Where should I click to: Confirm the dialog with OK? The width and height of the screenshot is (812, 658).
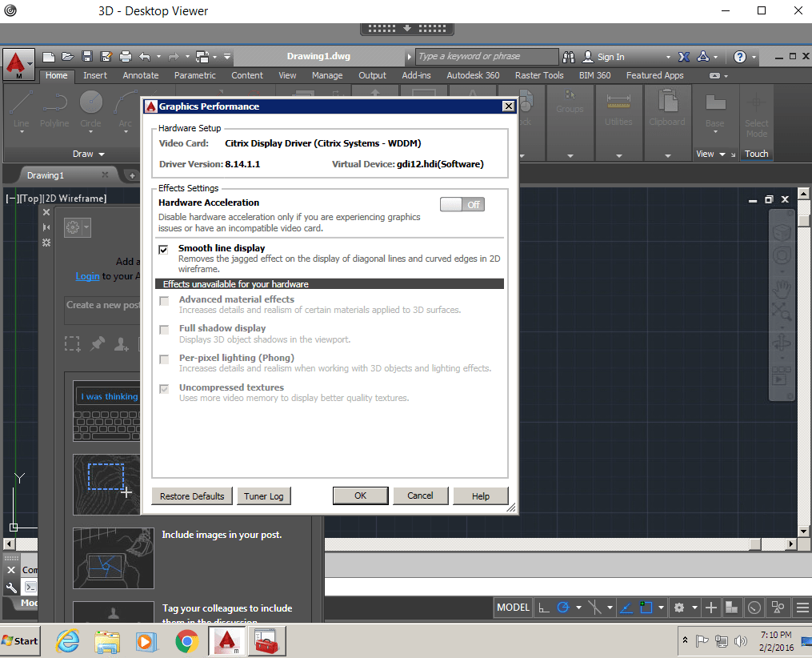tap(361, 496)
